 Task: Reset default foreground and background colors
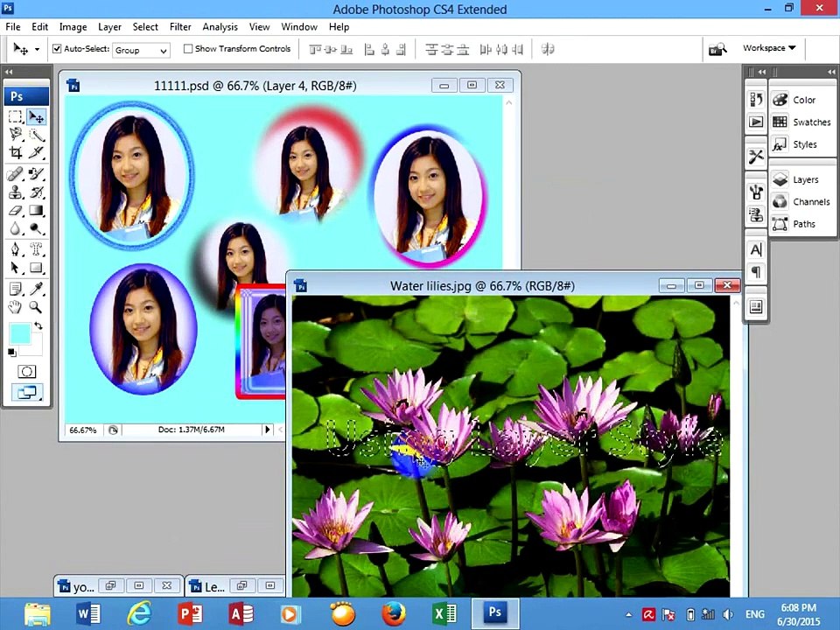[x=11, y=352]
